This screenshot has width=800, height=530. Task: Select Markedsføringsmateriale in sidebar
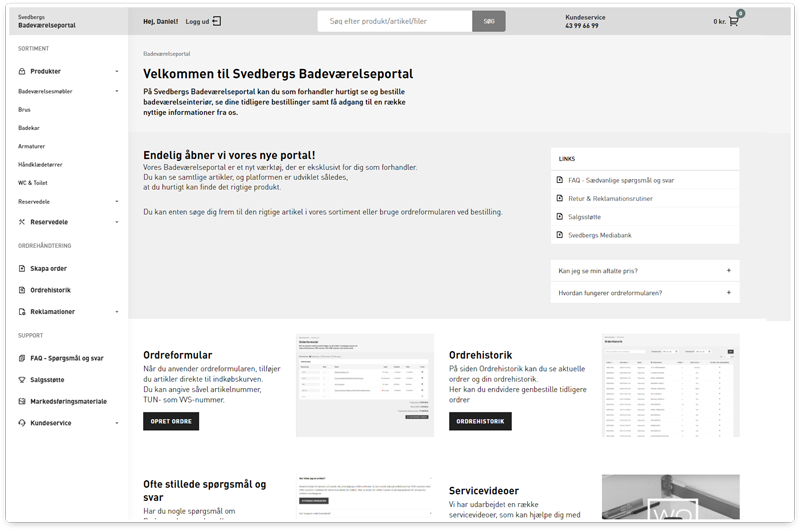click(x=68, y=401)
